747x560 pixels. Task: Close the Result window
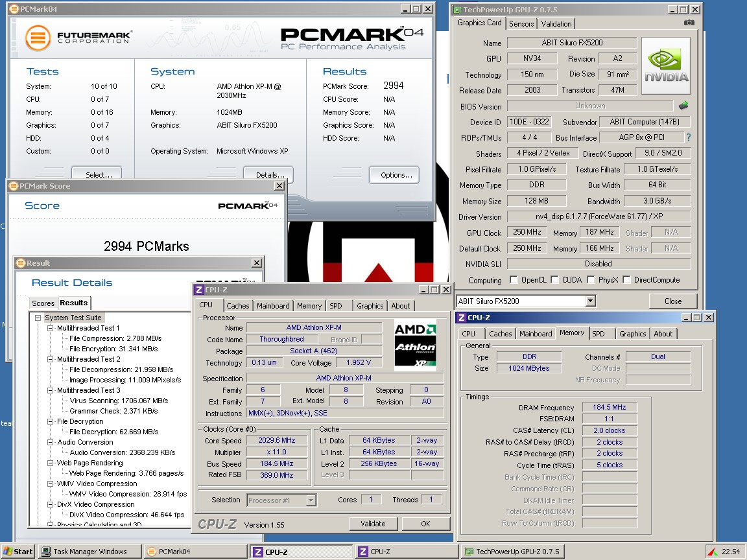[257, 263]
